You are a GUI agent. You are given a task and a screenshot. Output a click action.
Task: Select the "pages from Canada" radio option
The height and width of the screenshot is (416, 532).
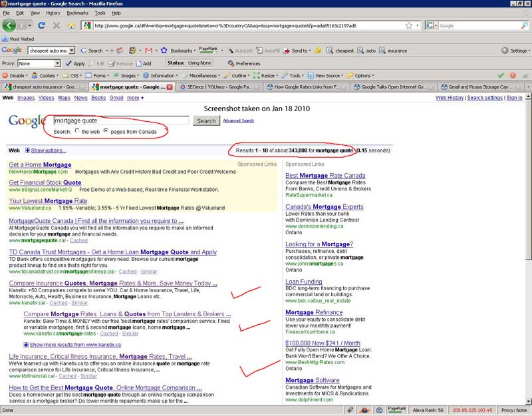106,131
